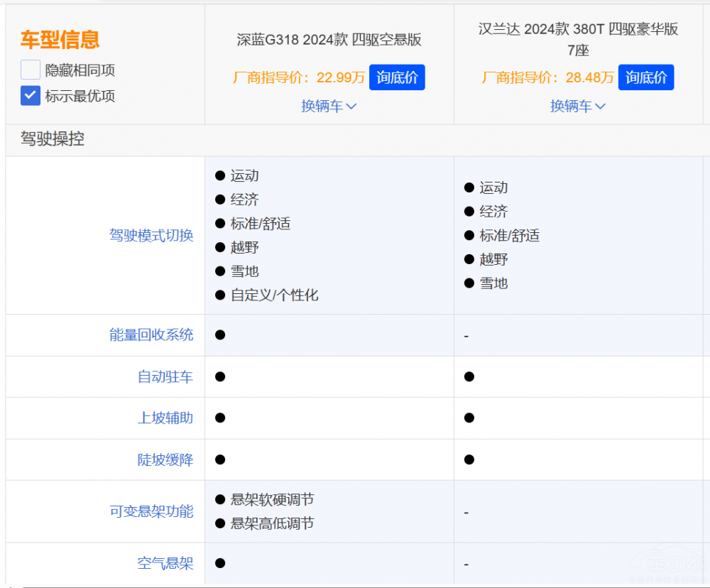Open the 陡坡缓降 explanation link
The height and width of the screenshot is (588, 710).
pos(165,459)
